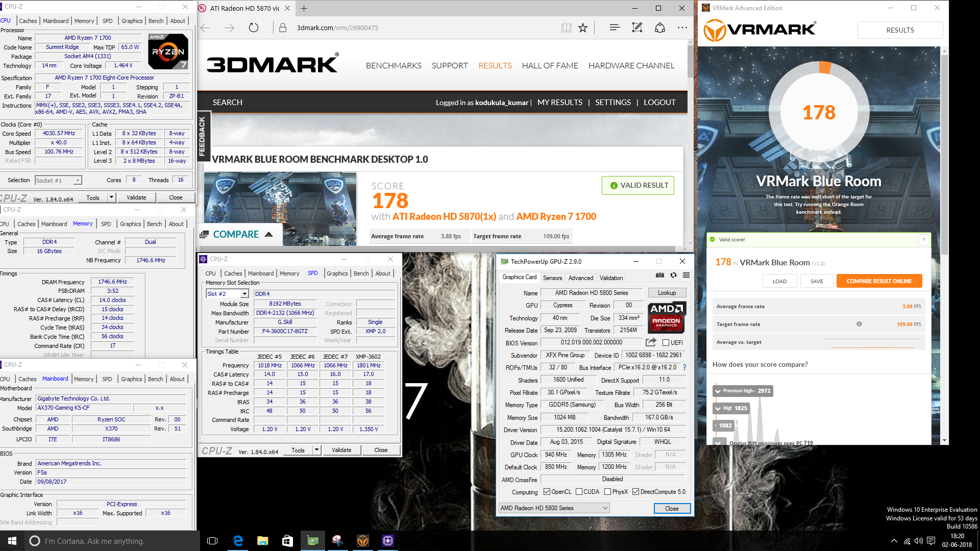Launch Edge from the taskbar

tap(238, 541)
